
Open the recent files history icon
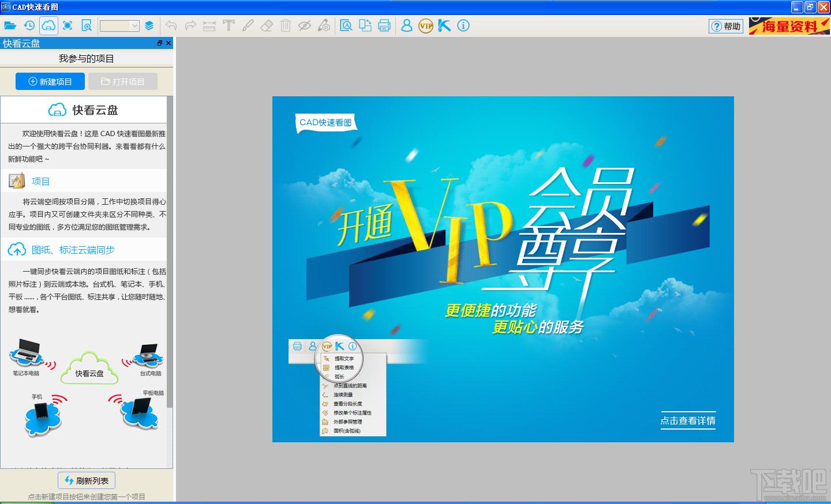point(29,25)
